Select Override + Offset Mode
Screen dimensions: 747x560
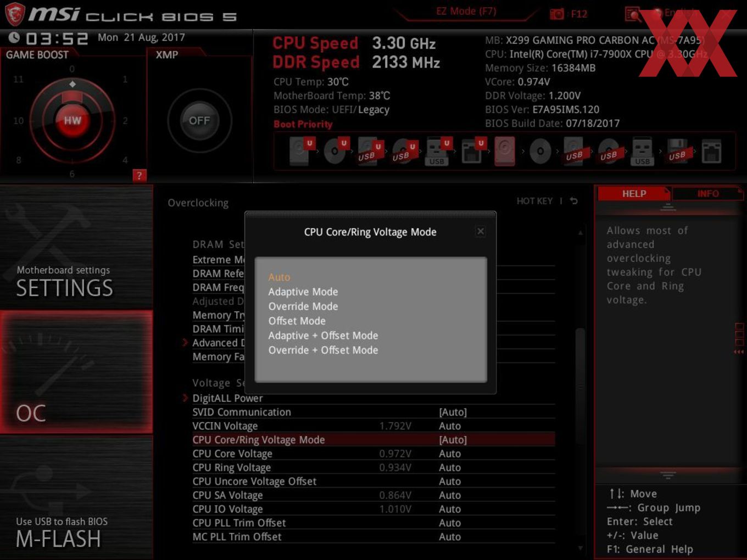pyautogui.click(x=323, y=350)
